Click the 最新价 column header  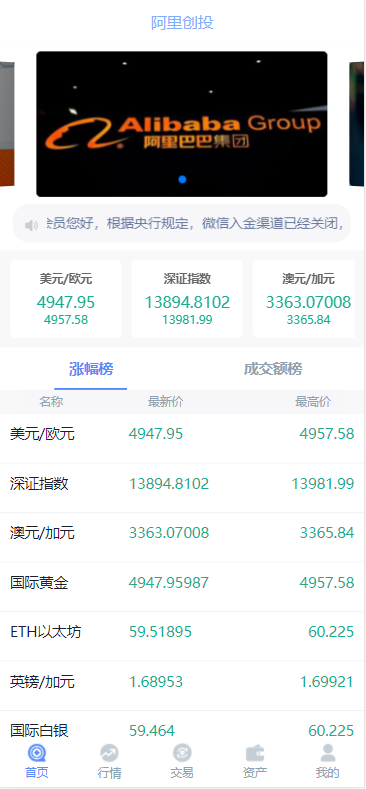[166, 402]
